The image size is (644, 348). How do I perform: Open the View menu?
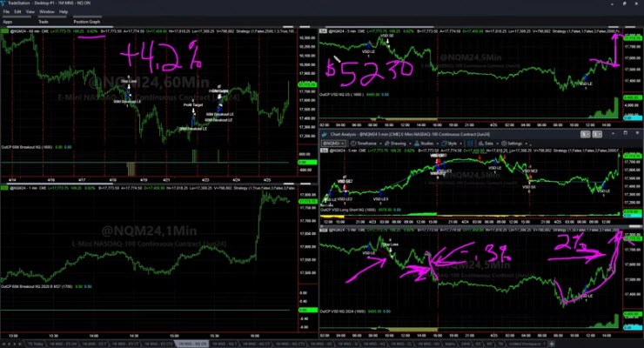[x=30, y=12]
